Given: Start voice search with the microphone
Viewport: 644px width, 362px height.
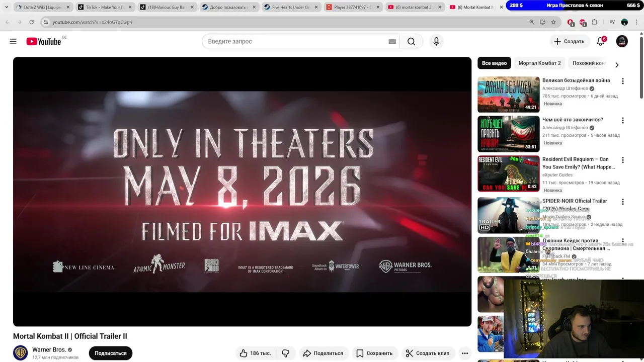Looking at the screenshot, I should 436,41.
